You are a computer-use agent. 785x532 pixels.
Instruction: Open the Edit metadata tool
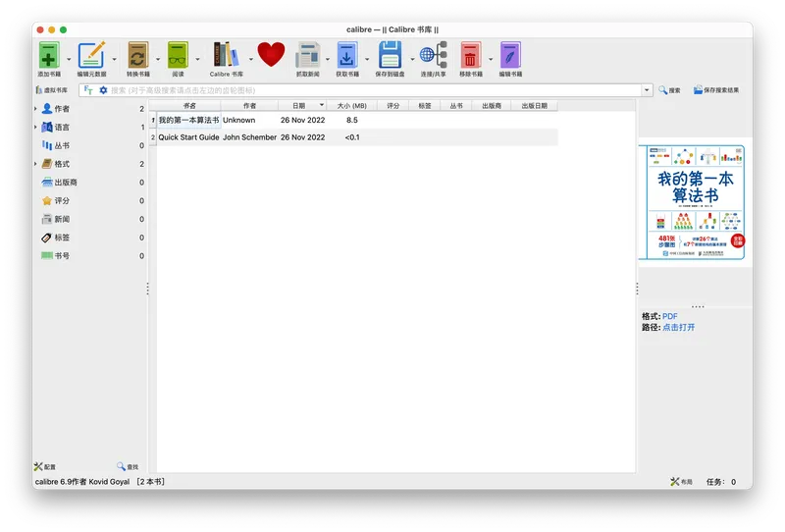91,55
